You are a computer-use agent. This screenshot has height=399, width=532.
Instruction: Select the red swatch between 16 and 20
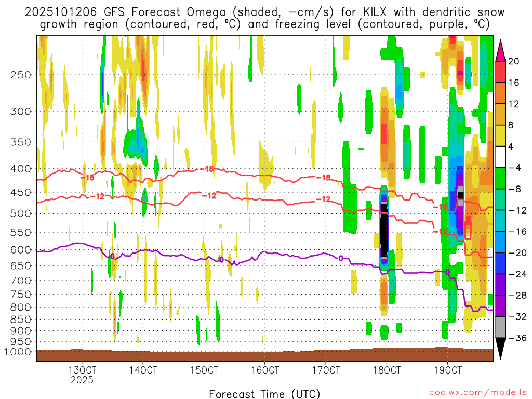[501, 72]
